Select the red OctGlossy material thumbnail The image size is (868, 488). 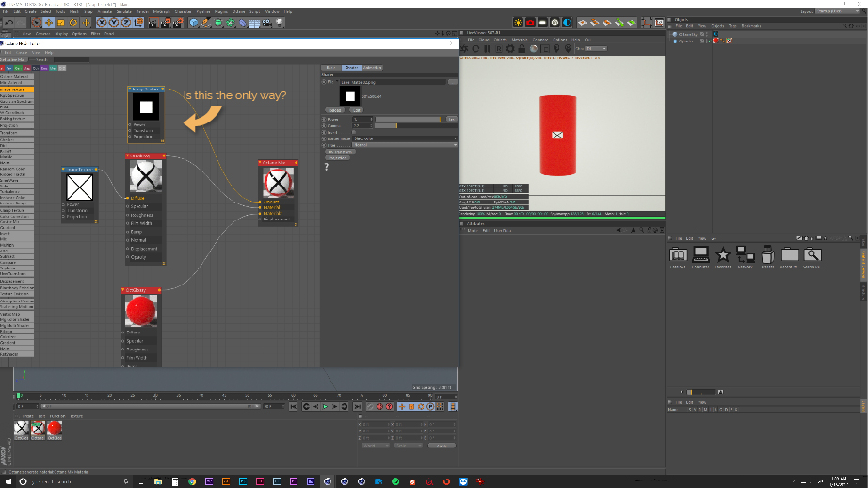[x=55, y=429]
